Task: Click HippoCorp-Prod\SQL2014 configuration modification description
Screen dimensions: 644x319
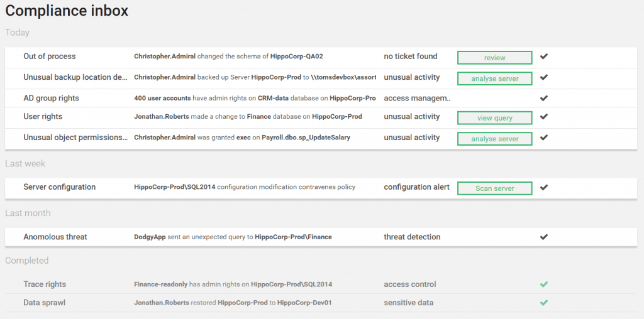Action: point(245,187)
